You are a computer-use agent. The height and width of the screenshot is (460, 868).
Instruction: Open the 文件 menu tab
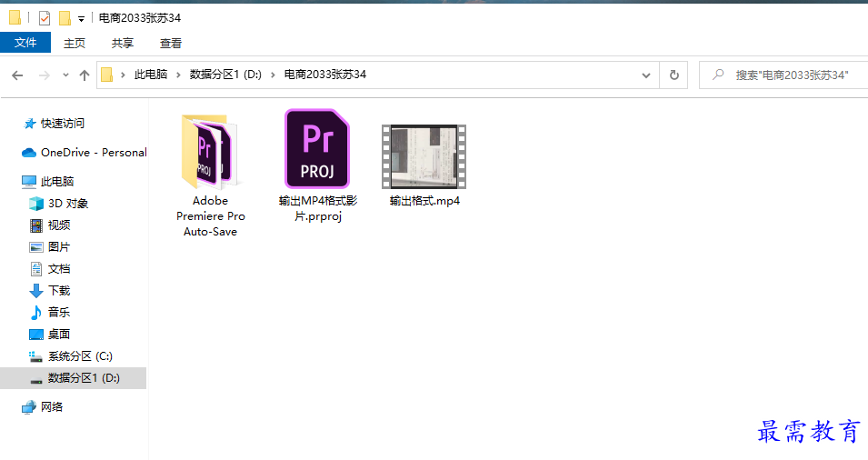tap(25, 43)
